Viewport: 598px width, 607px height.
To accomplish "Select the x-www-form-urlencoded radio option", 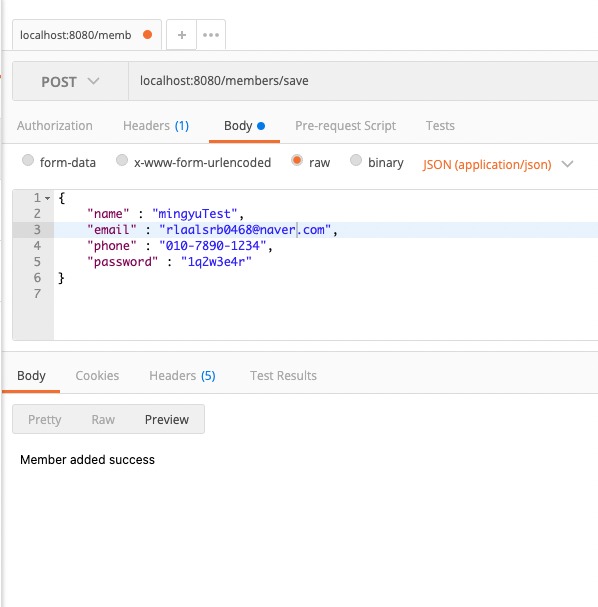I will pos(122,160).
